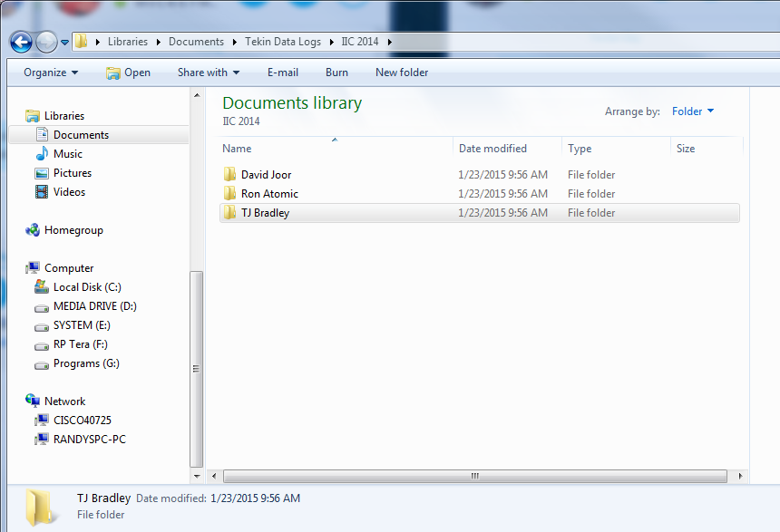Click the horizontal scrollbar right arrow
780x532 pixels.
click(740, 477)
